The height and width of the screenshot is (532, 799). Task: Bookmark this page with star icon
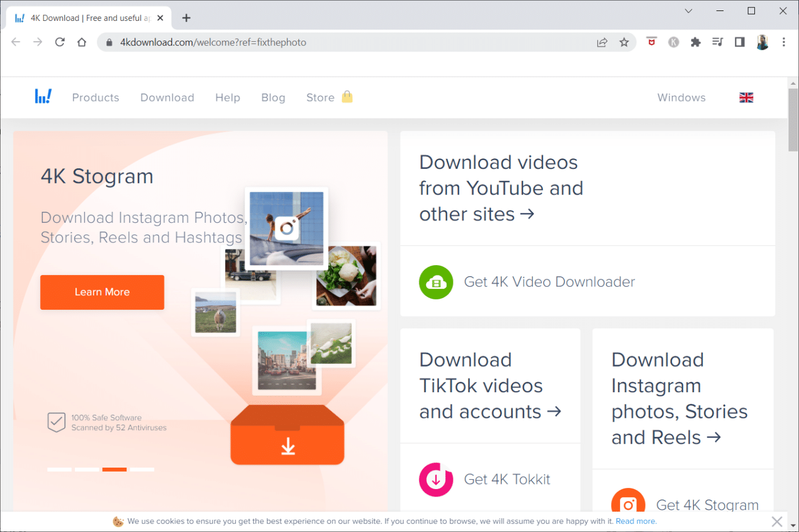pos(624,42)
